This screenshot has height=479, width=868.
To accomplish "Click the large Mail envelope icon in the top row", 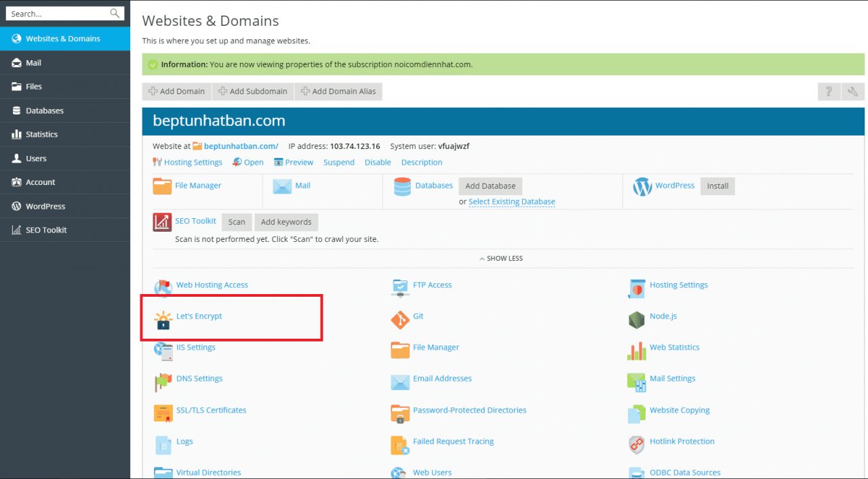I will pyautogui.click(x=282, y=186).
